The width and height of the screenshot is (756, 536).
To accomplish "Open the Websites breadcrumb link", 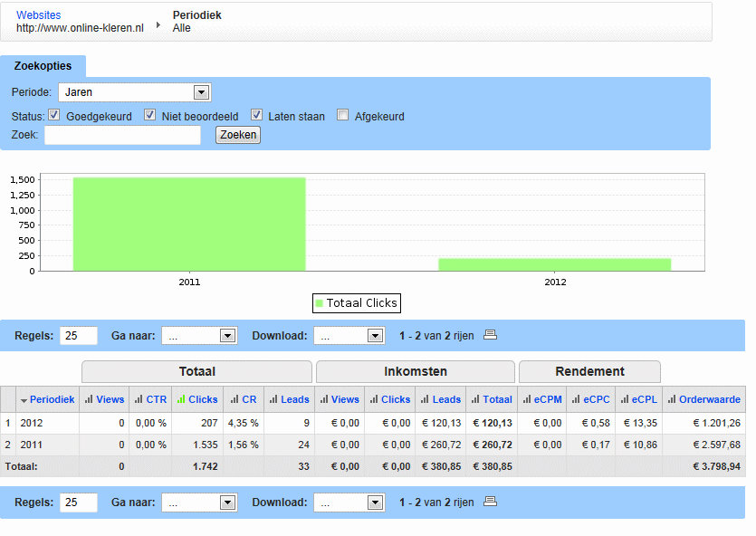I will coord(39,15).
